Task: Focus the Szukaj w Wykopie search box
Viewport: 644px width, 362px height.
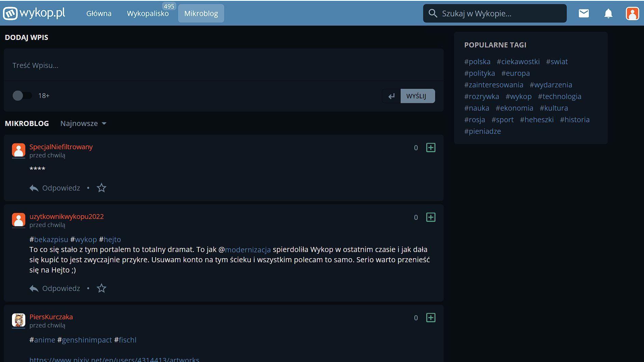Action: click(499, 14)
